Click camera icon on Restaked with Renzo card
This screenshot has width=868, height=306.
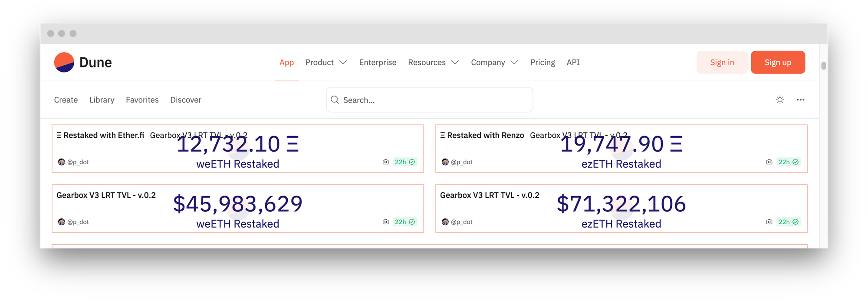769,162
